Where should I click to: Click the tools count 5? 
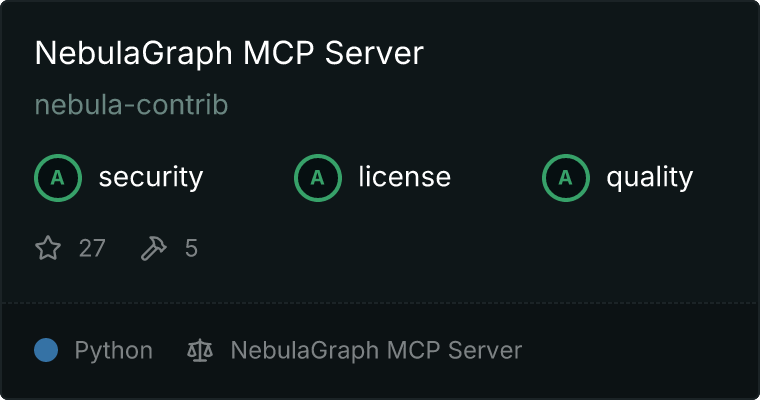(x=191, y=248)
